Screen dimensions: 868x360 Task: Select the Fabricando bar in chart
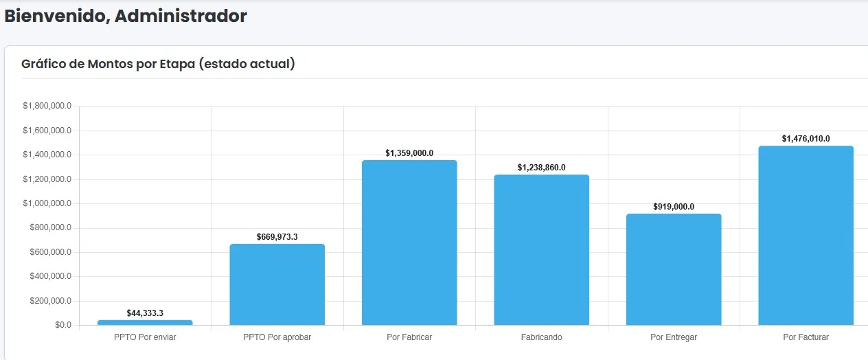click(x=542, y=250)
